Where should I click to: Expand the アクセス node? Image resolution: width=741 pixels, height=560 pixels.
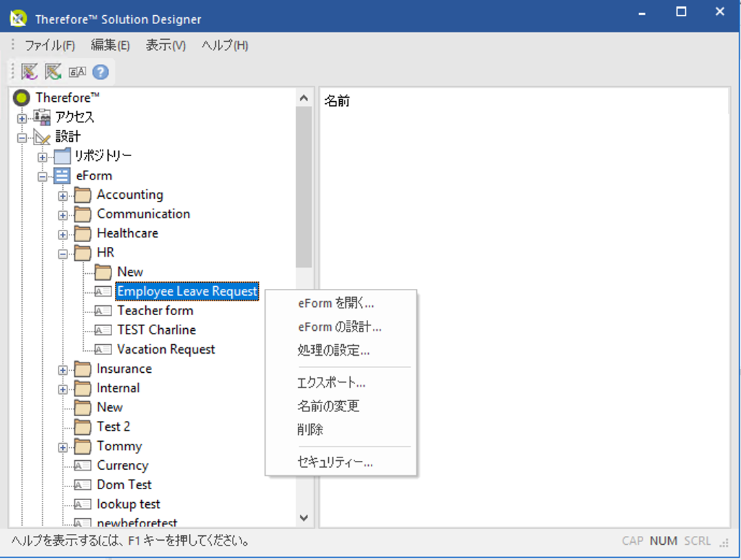[22, 118]
